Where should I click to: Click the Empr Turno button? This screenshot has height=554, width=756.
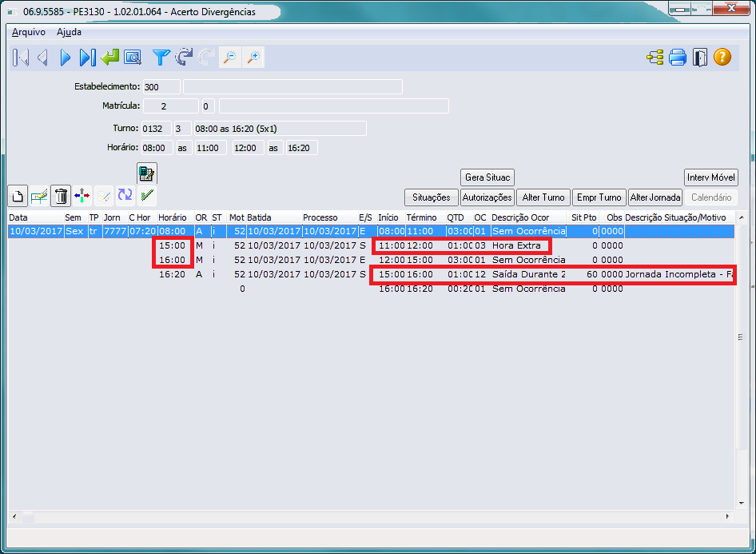click(x=599, y=197)
